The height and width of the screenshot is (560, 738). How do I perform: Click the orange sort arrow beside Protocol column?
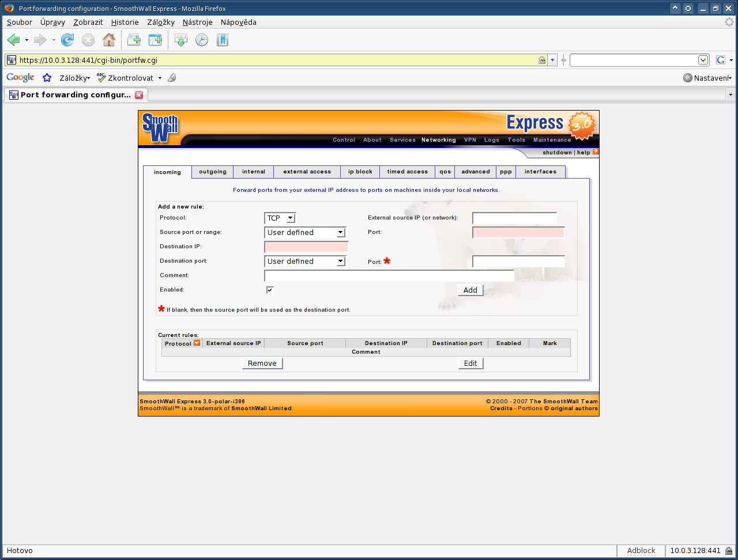coord(197,343)
